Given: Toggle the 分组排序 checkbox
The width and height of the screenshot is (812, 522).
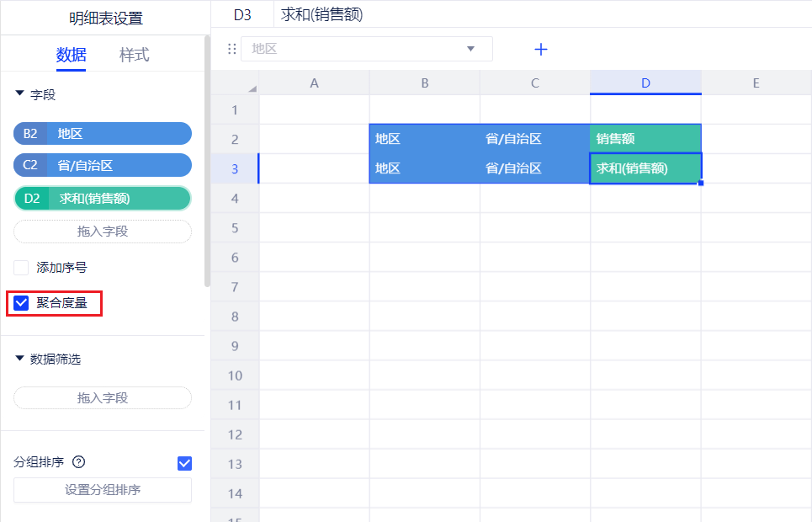Looking at the screenshot, I should tap(185, 463).
